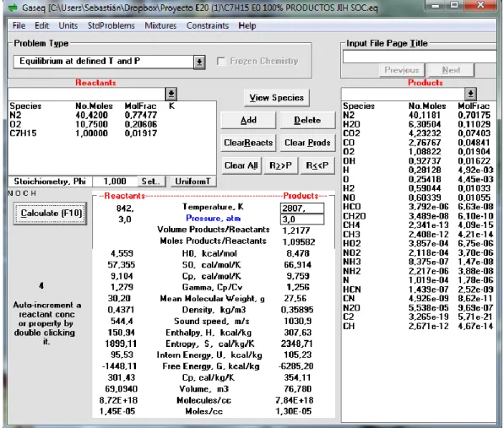Click reactants temperature value 842

click(x=125, y=209)
